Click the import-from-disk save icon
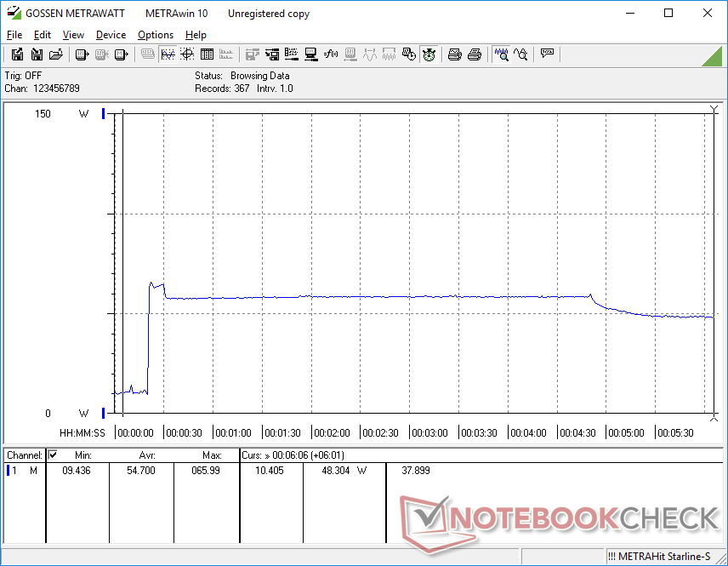728x566 pixels. pos(37,54)
